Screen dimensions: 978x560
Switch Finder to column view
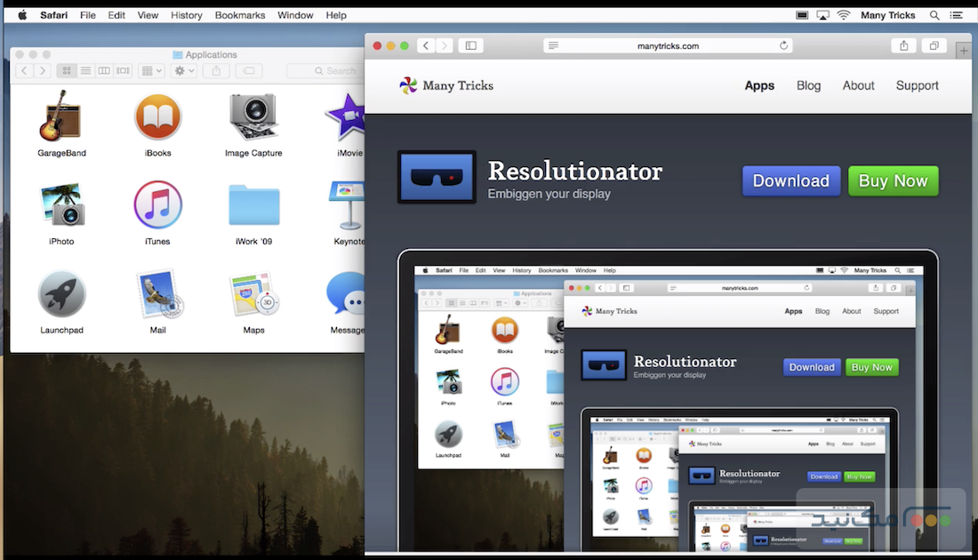(103, 70)
